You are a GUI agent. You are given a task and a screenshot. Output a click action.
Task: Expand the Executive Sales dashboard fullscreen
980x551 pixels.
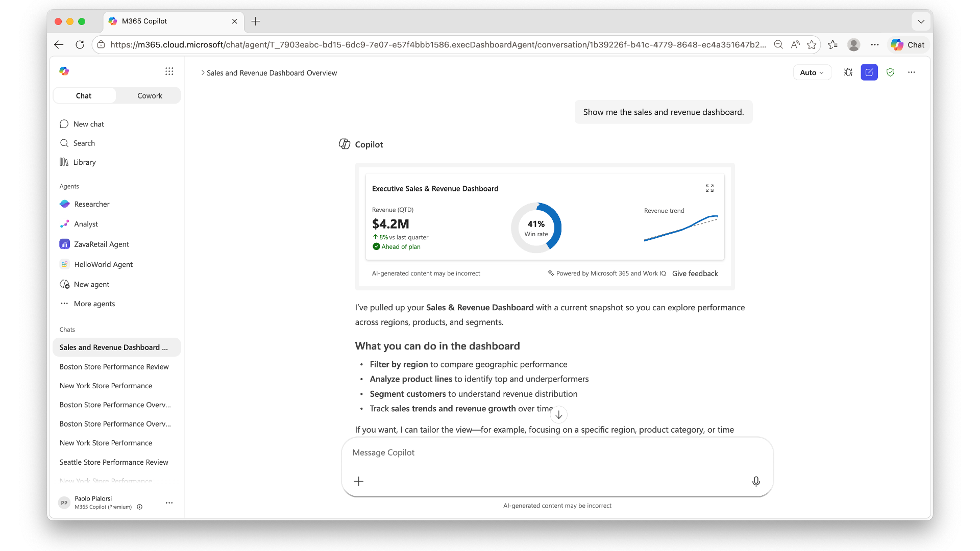pyautogui.click(x=709, y=188)
